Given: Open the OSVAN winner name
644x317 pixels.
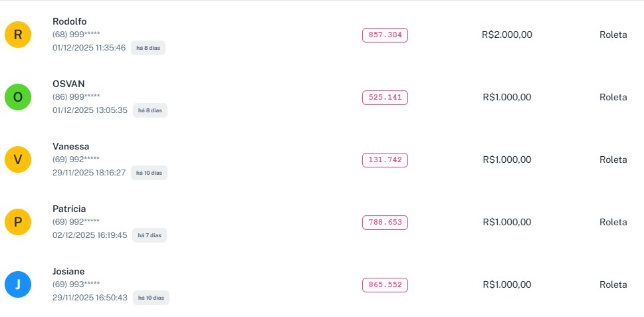Looking at the screenshot, I should [68, 84].
